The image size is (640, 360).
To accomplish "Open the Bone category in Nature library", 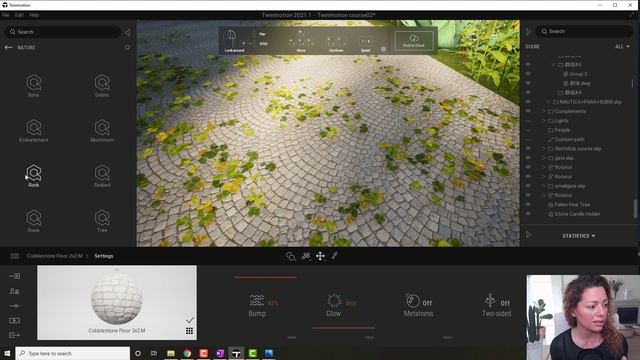I will [33, 85].
